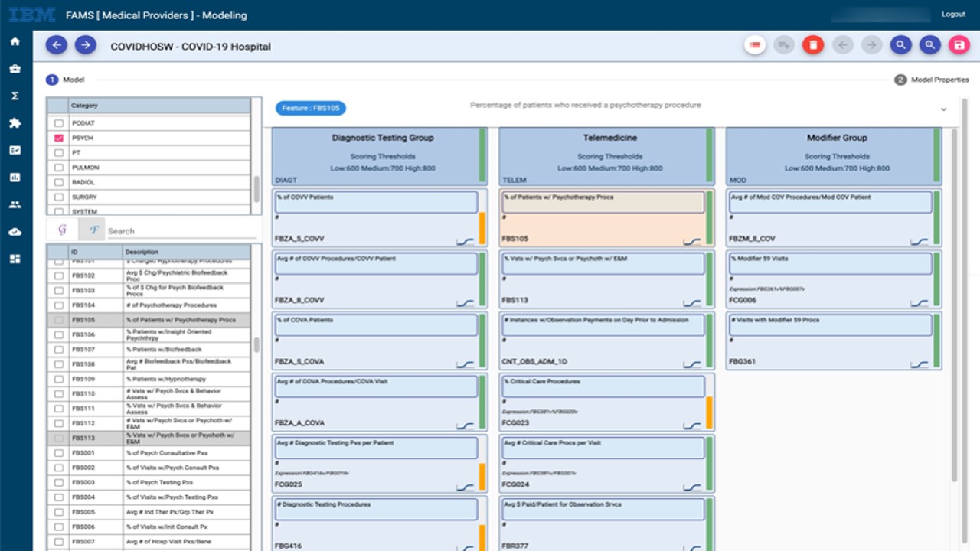Click the ID column header

(x=95, y=252)
